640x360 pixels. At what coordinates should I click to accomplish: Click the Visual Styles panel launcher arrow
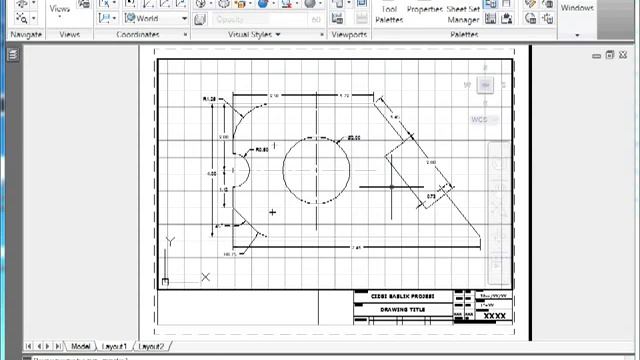click(322, 35)
